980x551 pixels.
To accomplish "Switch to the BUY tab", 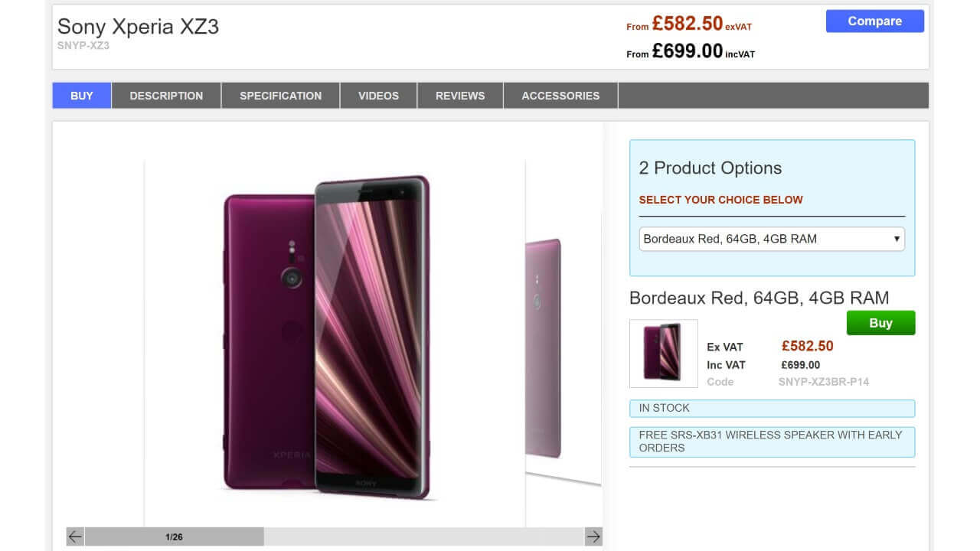I will 82,96.
